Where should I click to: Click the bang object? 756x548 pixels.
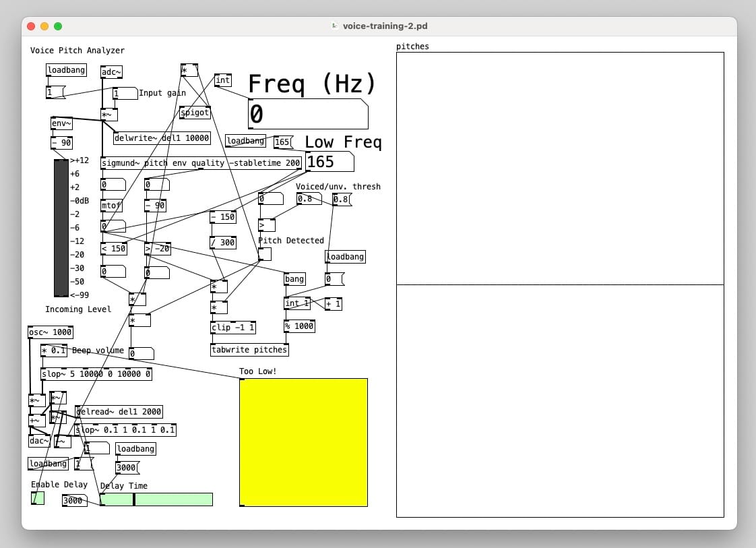coord(294,279)
